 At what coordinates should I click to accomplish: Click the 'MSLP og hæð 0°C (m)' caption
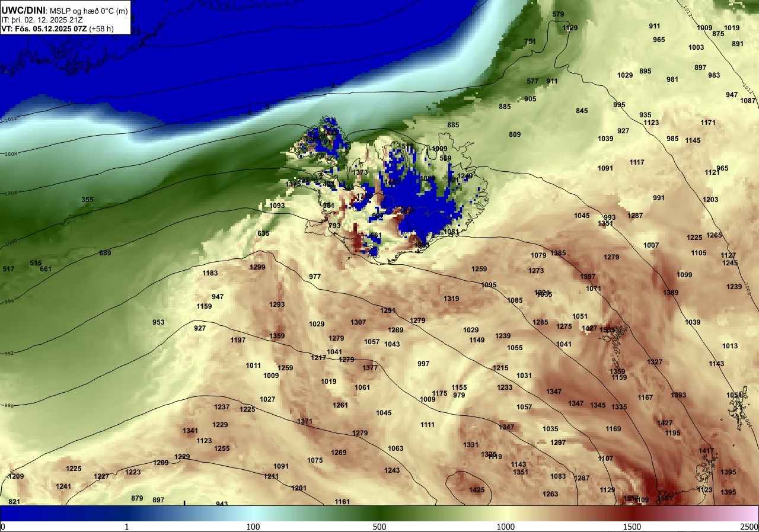coord(88,11)
